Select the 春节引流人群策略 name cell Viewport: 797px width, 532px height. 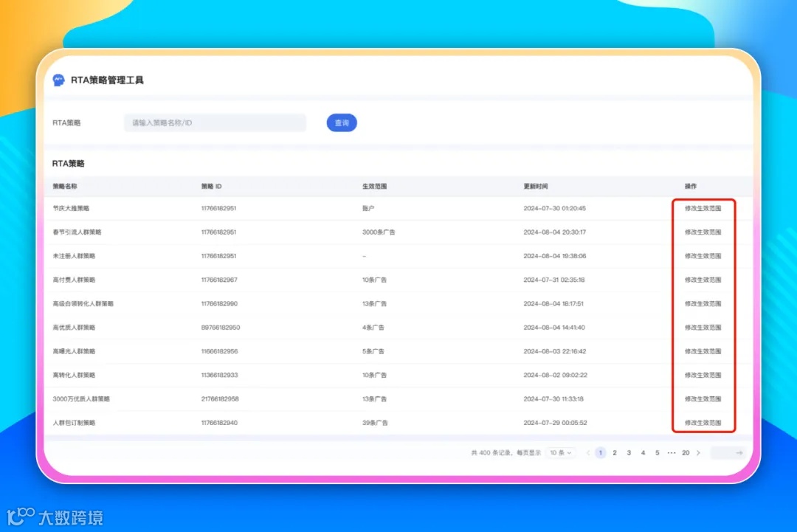pyautogui.click(x=77, y=232)
